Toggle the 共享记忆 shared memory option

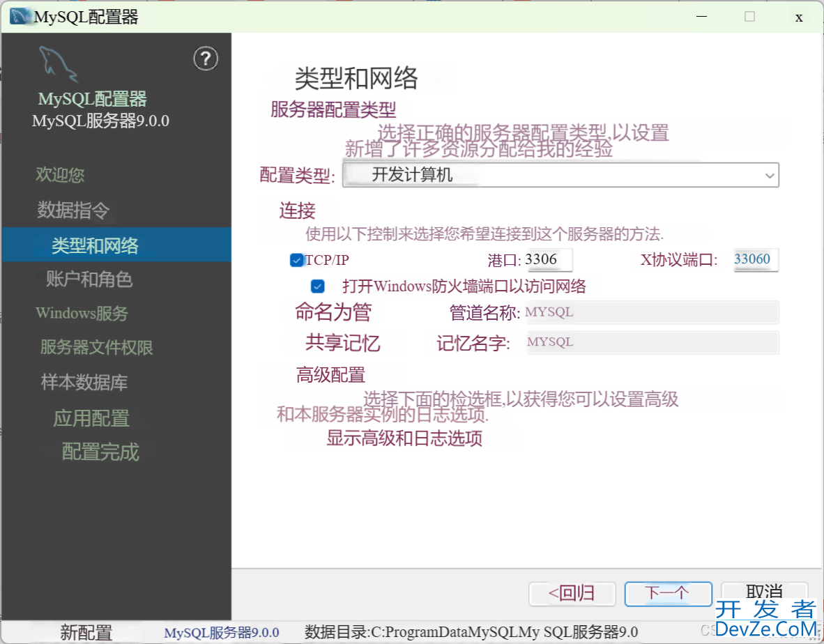(342, 342)
